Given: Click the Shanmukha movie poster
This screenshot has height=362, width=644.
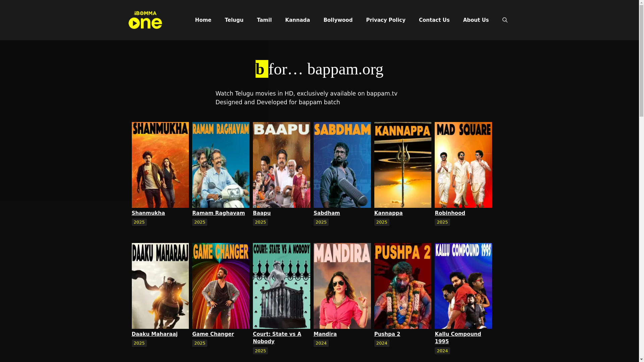Looking at the screenshot, I should coord(160,165).
